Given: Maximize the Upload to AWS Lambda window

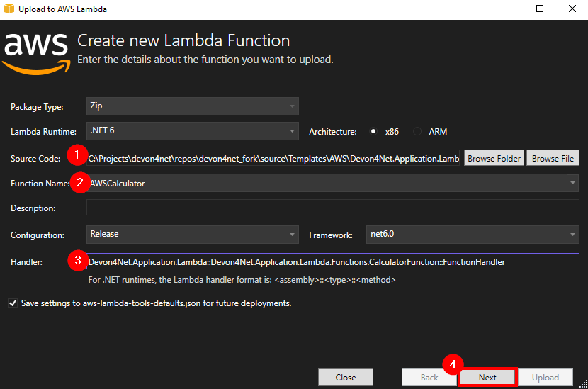Looking at the screenshot, I should tap(540, 9).
